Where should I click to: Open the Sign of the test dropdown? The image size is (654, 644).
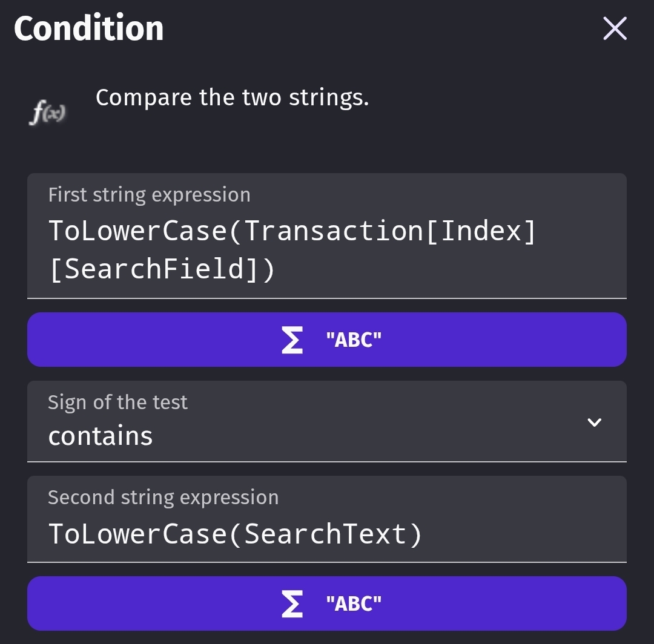[326, 422]
